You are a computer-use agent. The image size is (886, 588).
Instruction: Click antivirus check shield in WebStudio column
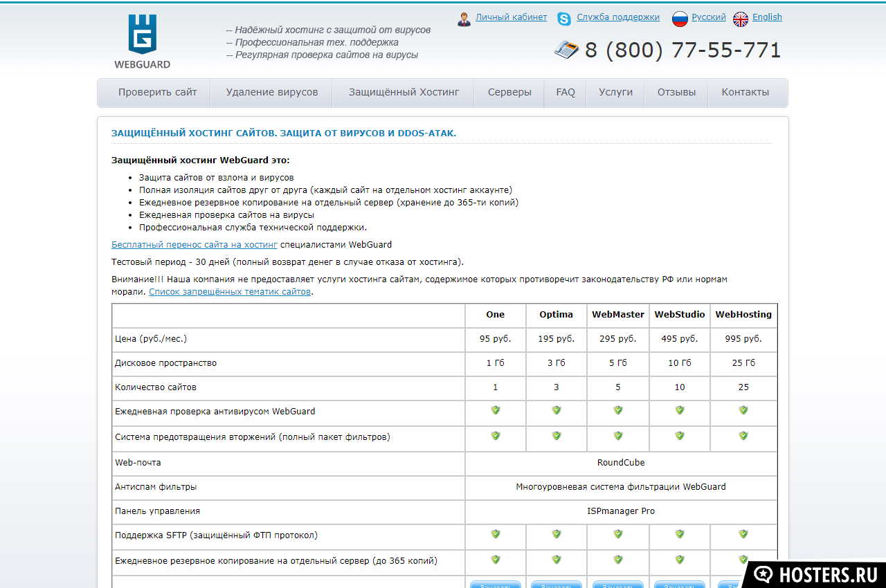680,410
